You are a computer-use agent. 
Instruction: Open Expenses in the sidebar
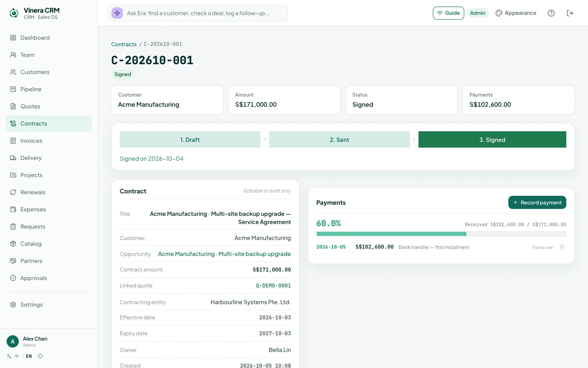[49, 209]
